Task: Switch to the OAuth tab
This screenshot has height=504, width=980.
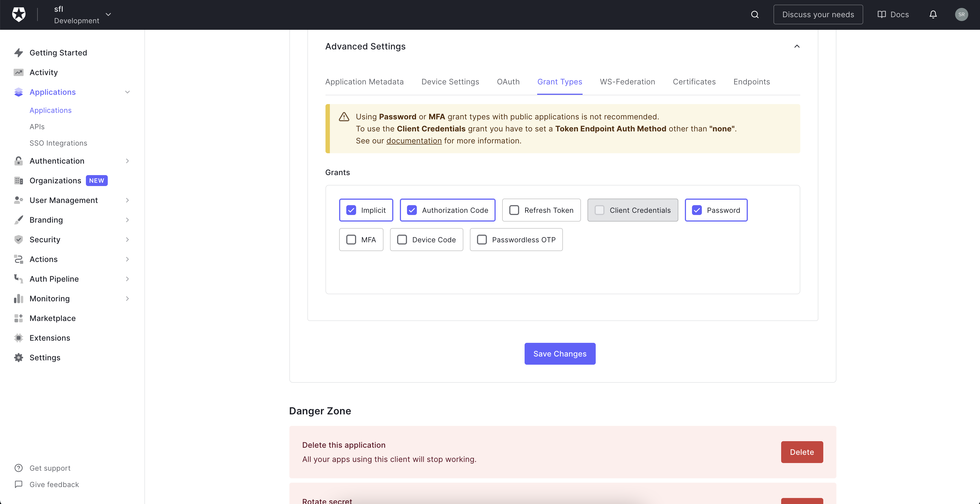Action: tap(508, 82)
